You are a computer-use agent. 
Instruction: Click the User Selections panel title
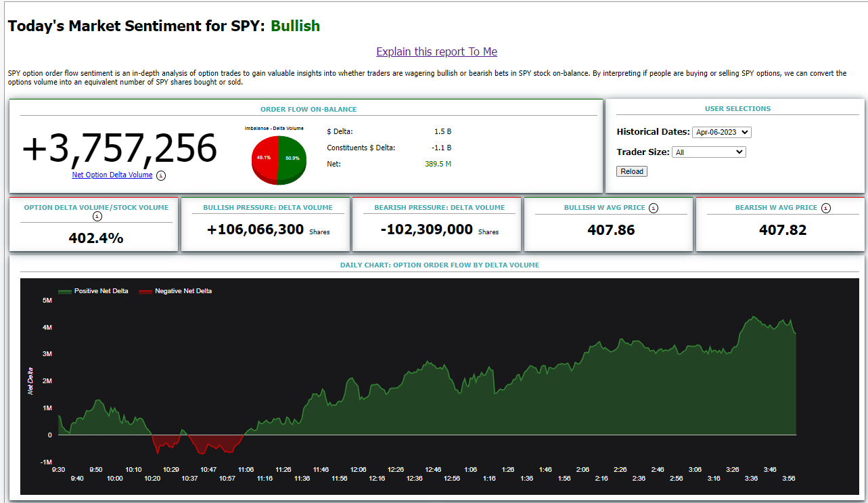[737, 108]
